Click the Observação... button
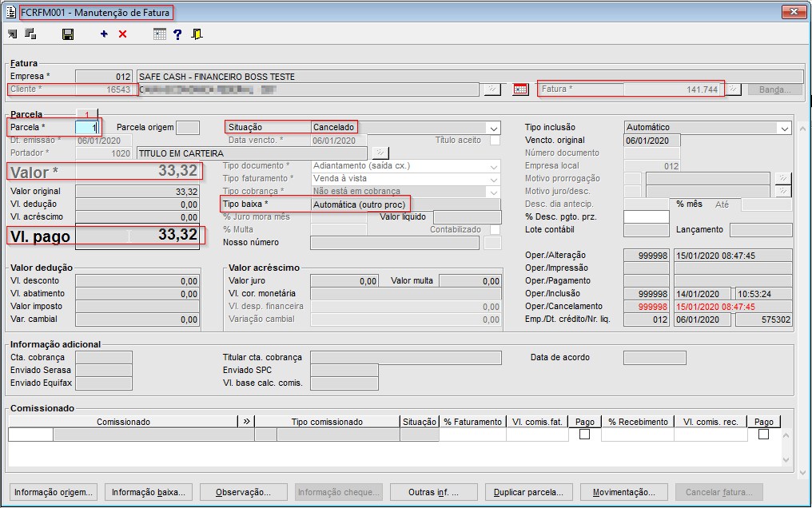 tap(243, 492)
